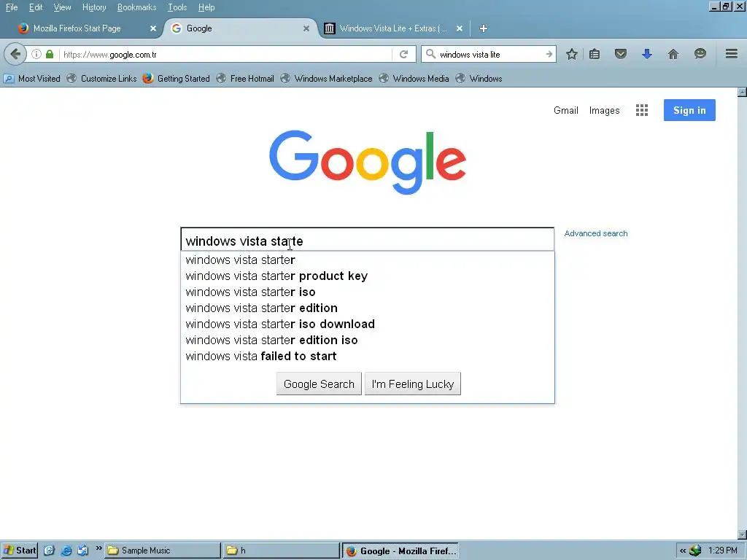The image size is (747, 560).
Task: Open the Free Hotmail bookmark
Action: (245, 79)
